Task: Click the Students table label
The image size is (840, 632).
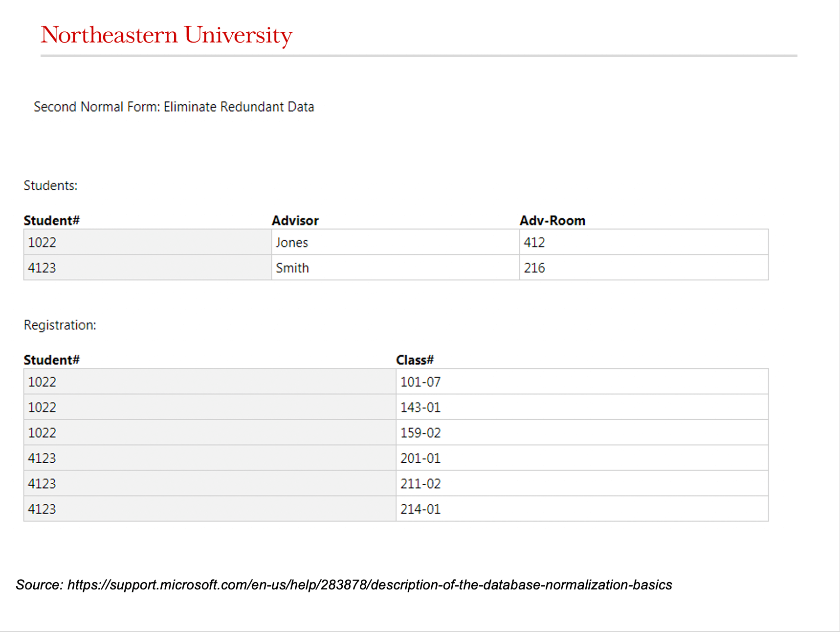Action: tap(50, 186)
